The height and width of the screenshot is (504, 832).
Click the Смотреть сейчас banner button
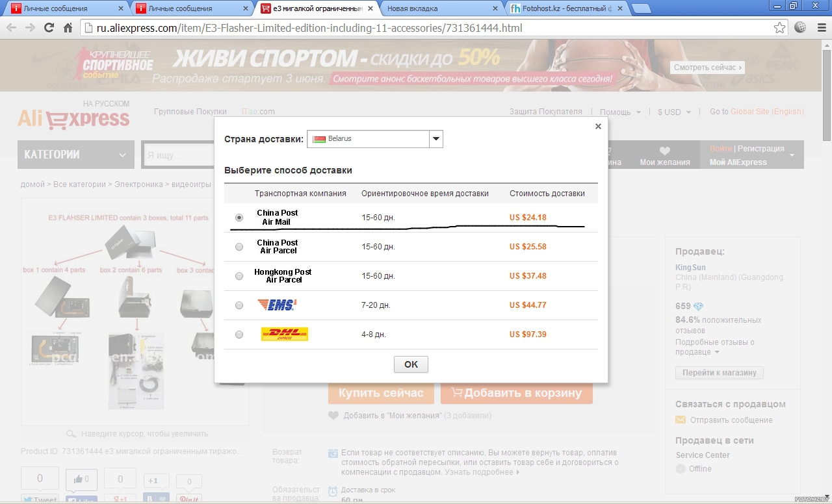coord(707,68)
